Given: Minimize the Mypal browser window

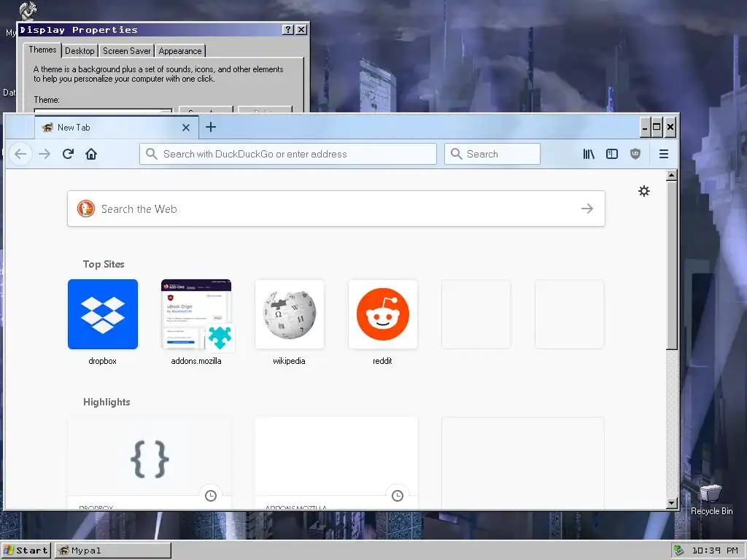Looking at the screenshot, I should click(645, 127).
